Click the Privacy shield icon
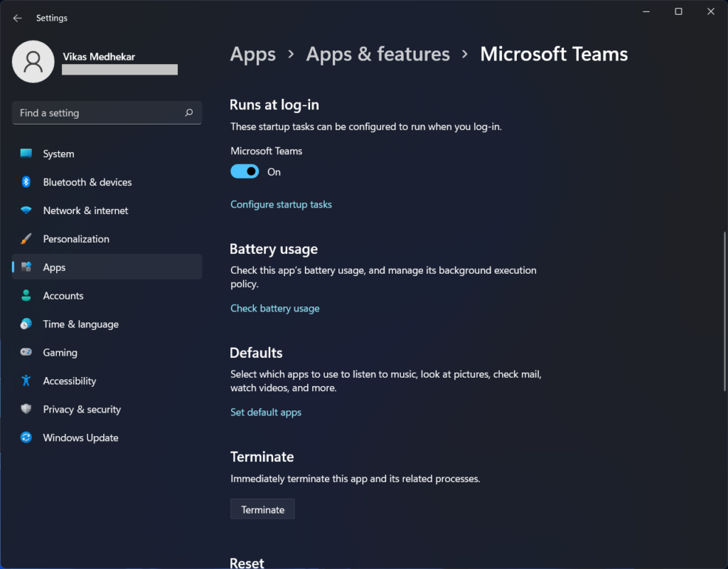 coord(26,409)
